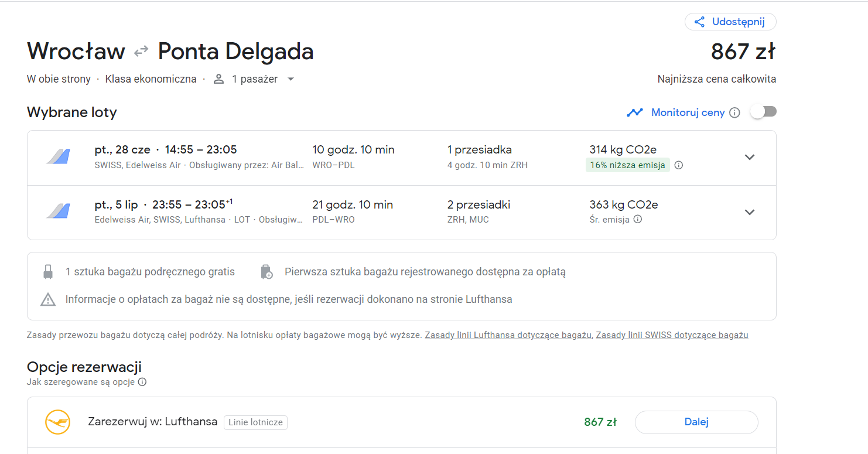
Task: Click the 363 kg CO2e value
Action: [623, 204]
